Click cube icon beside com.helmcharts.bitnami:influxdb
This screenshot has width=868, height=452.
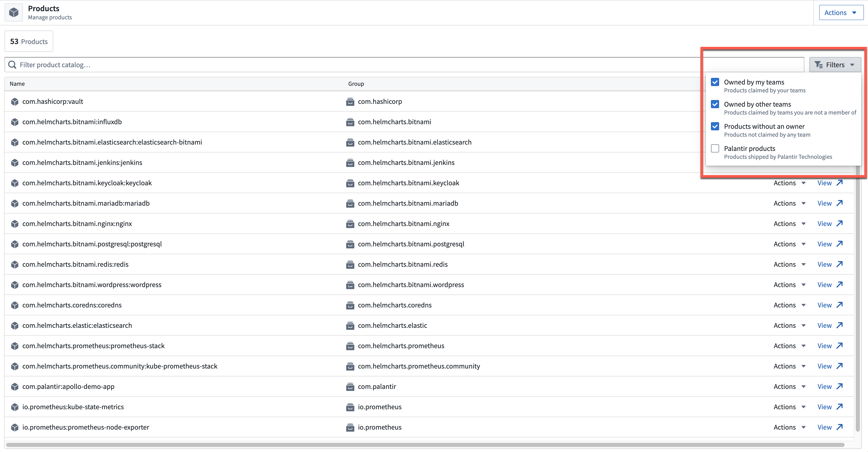(15, 122)
